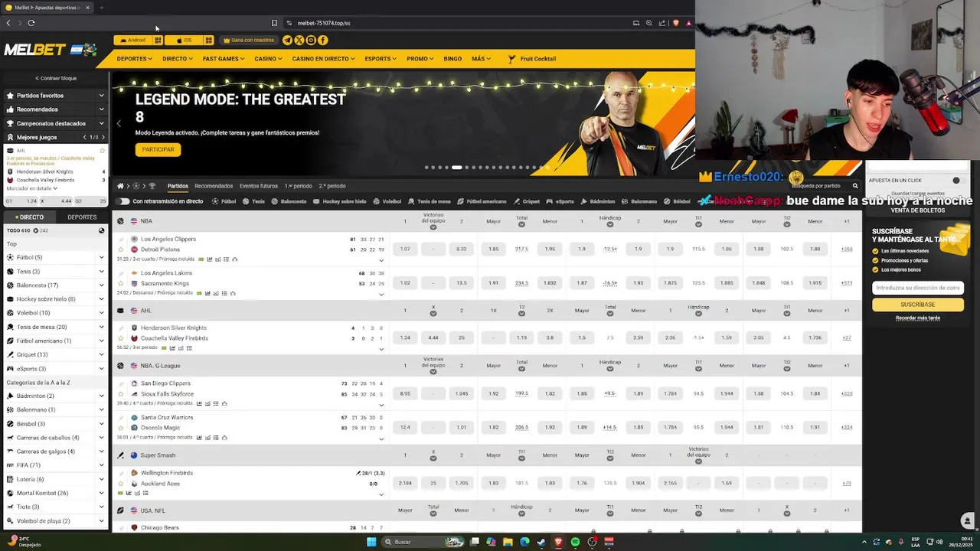The height and width of the screenshot is (551, 980).
Task: Favorite the Auckland Aces match star
Action: 120,484
